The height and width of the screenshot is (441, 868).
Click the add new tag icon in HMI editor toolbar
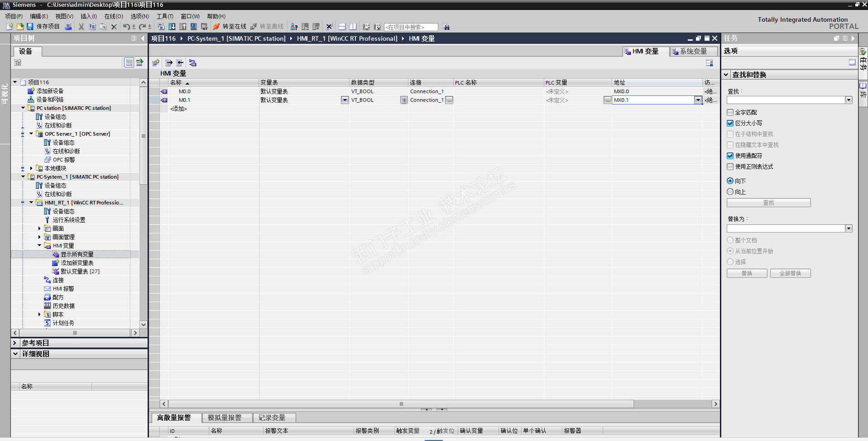tap(156, 63)
